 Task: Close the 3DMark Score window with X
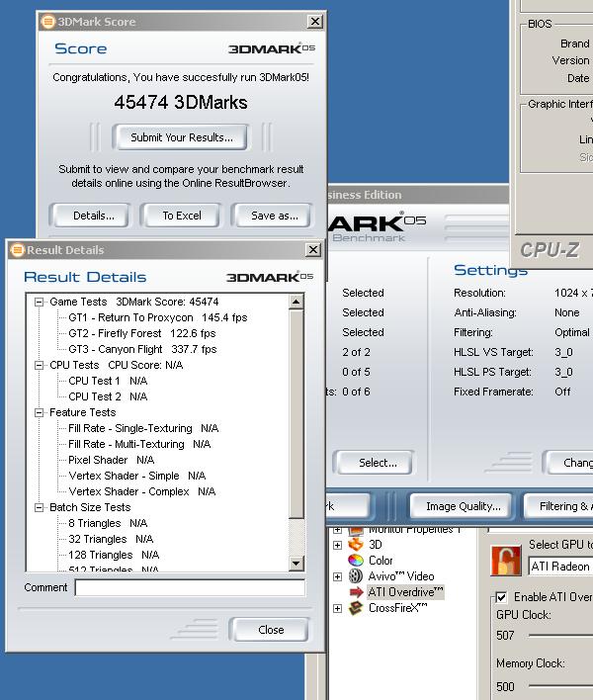click(x=315, y=21)
